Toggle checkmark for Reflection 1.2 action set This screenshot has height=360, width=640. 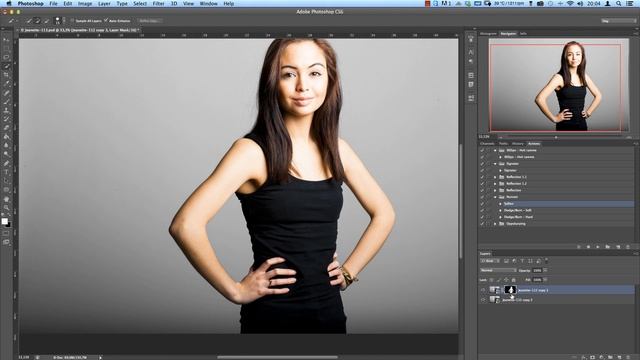pyautogui.click(x=482, y=184)
